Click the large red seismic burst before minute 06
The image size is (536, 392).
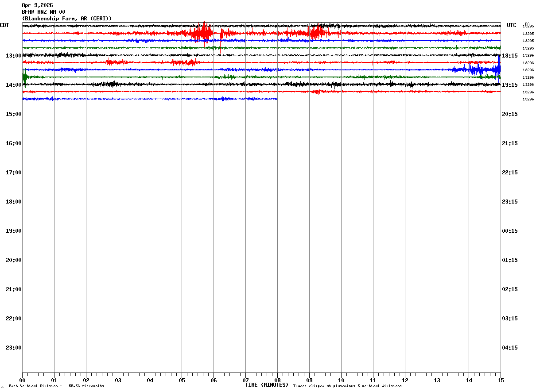(202, 33)
